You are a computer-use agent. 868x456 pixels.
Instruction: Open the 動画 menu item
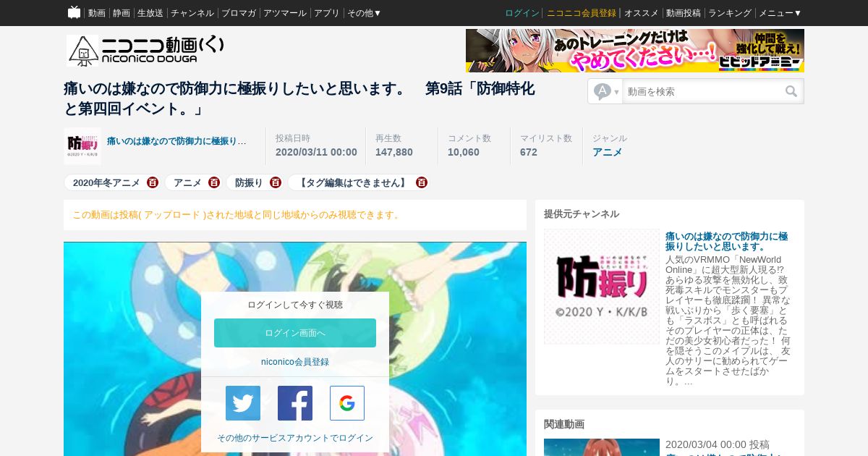click(97, 13)
